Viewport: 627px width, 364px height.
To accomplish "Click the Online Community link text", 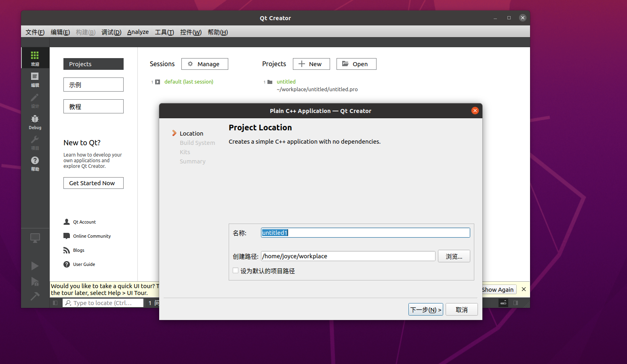I will click(x=92, y=236).
